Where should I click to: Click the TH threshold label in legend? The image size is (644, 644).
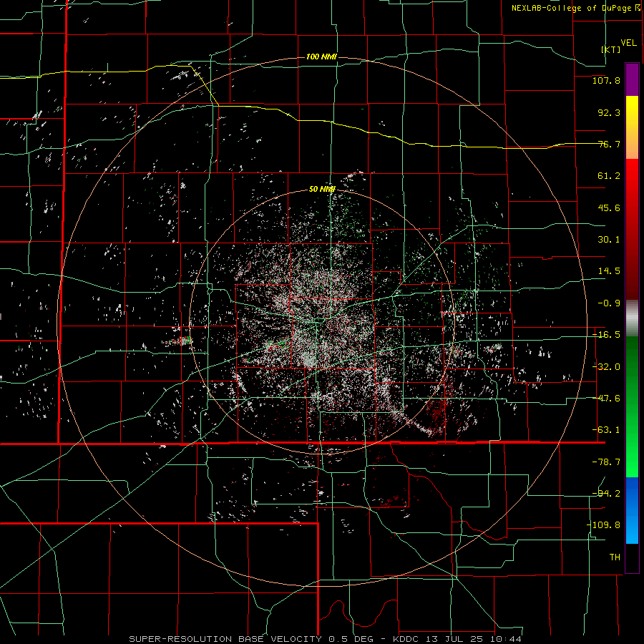[x=615, y=557]
